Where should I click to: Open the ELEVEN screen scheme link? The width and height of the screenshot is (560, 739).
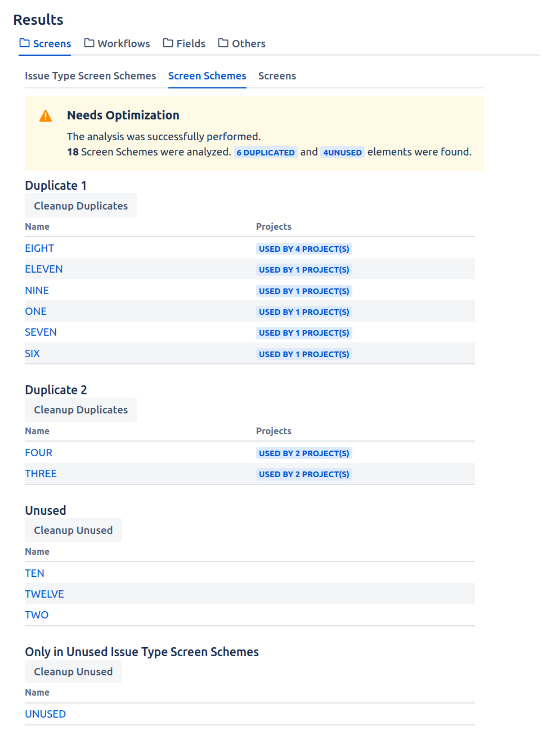[x=44, y=269]
